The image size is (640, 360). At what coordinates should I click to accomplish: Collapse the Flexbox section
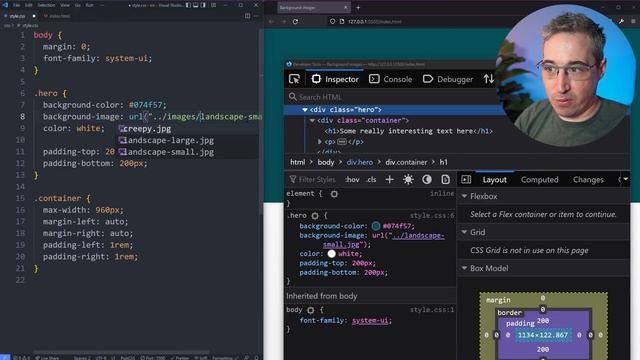click(x=464, y=196)
